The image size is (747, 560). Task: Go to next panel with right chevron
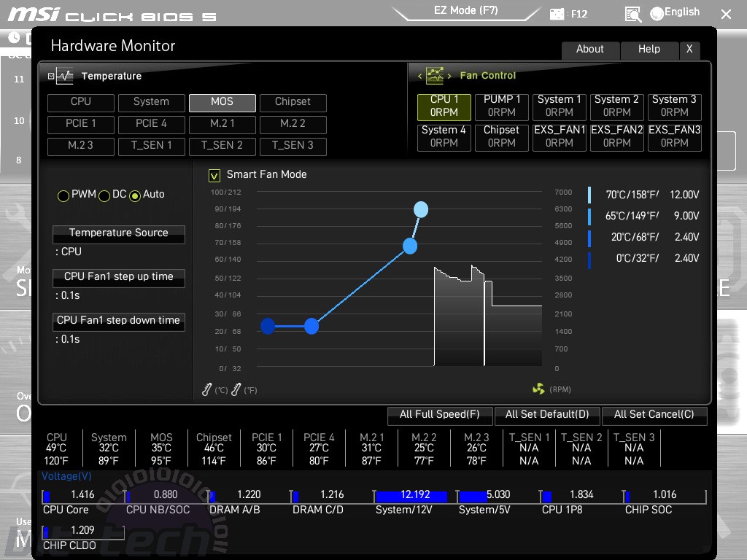(x=449, y=76)
